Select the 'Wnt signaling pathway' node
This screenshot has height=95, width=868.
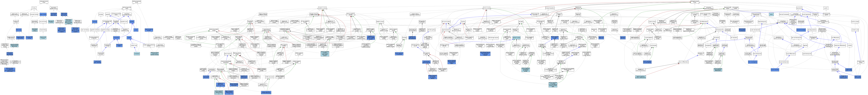tap(426, 54)
